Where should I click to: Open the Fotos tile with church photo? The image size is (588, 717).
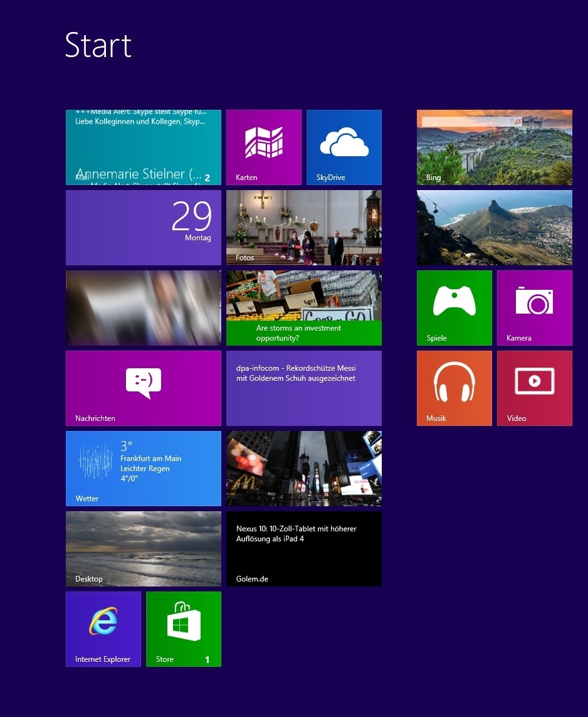coord(304,228)
